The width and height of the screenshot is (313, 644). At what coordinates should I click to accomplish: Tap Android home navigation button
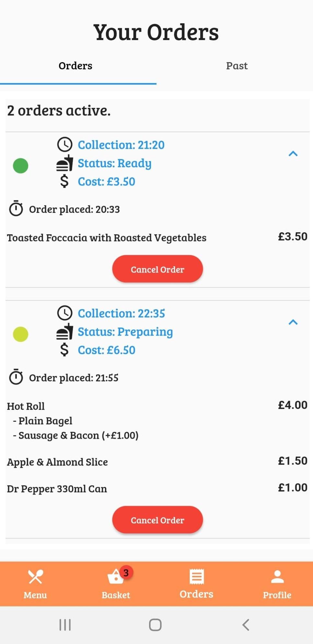pyautogui.click(x=155, y=625)
